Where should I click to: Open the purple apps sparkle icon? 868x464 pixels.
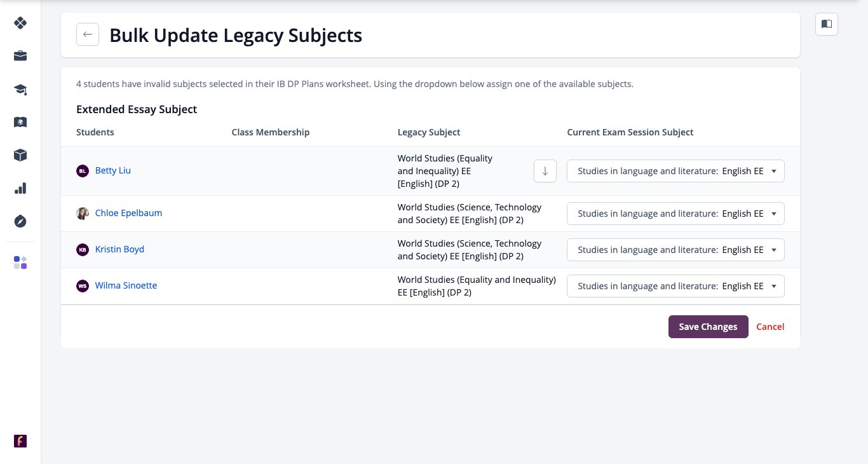tap(20, 263)
